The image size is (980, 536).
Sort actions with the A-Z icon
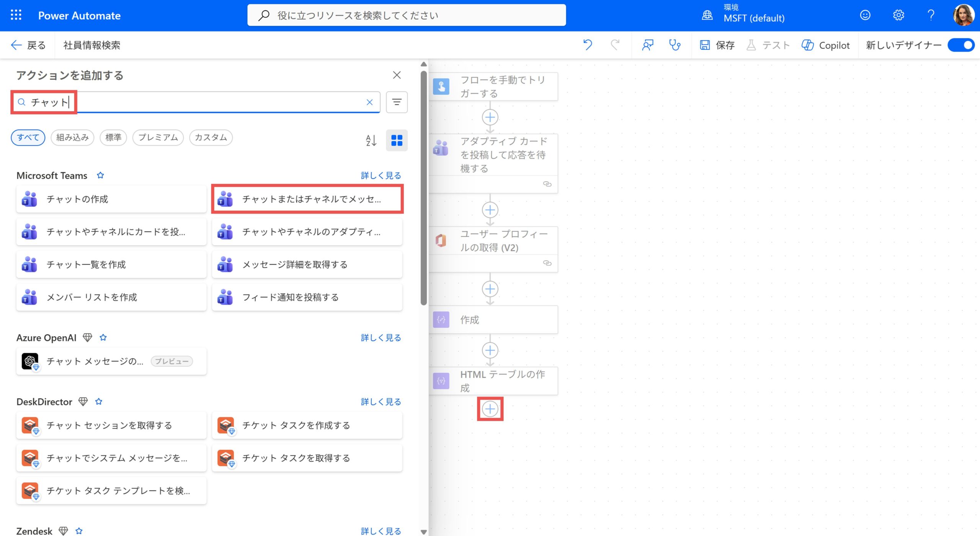[x=371, y=140]
